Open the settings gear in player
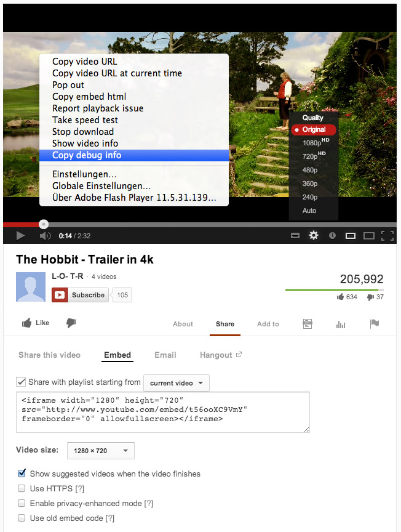401x532 pixels. [314, 235]
